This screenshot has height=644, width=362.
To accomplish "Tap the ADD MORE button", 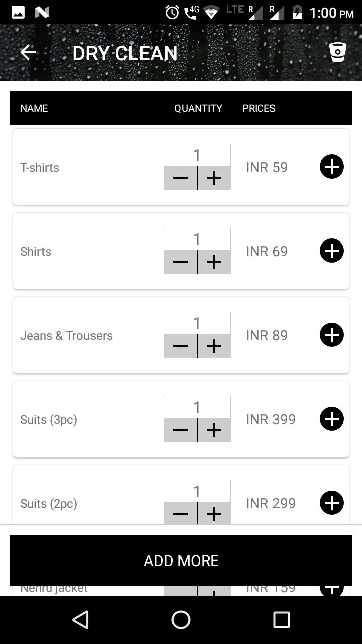I will point(181,560).
